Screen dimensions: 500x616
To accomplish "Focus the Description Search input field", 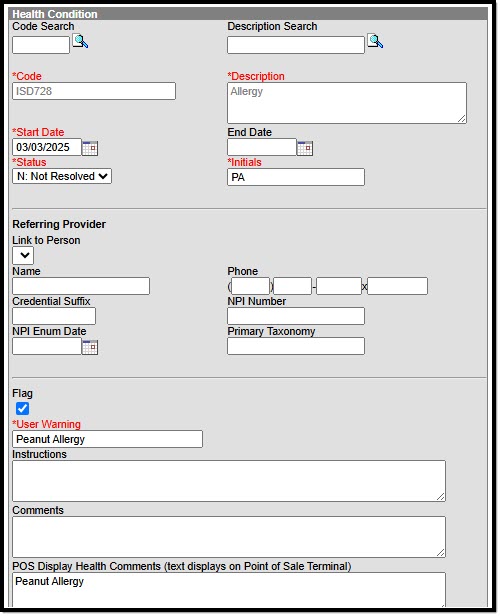I will click(296, 45).
